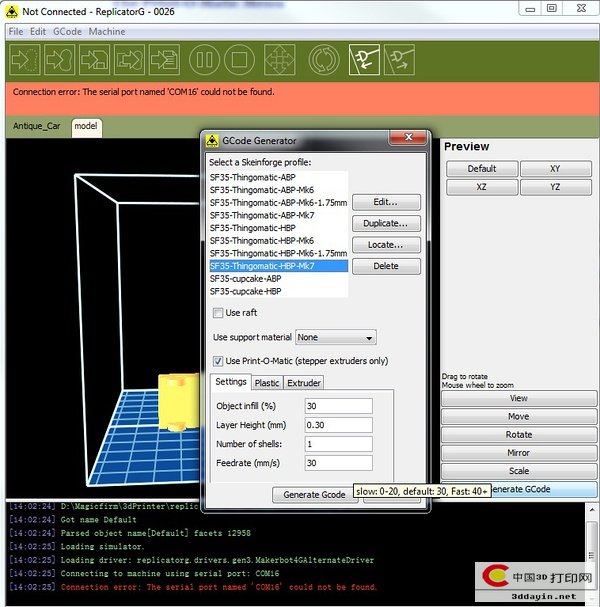Click the Layer Height (mm) field
The image size is (600, 607).
click(339, 425)
